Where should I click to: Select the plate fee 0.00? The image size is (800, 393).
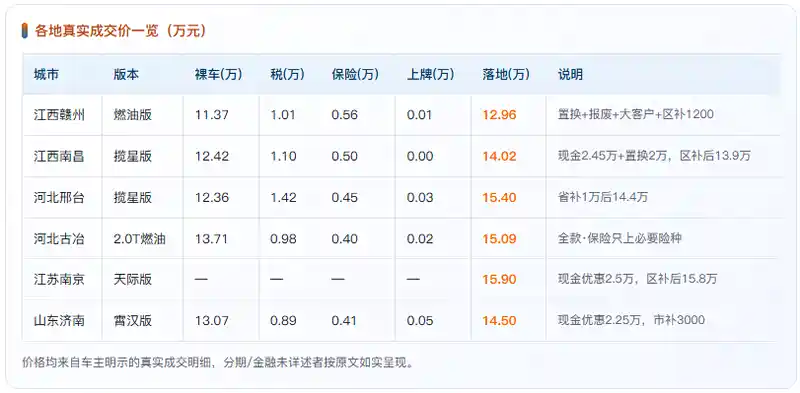[x=420, y=156]
